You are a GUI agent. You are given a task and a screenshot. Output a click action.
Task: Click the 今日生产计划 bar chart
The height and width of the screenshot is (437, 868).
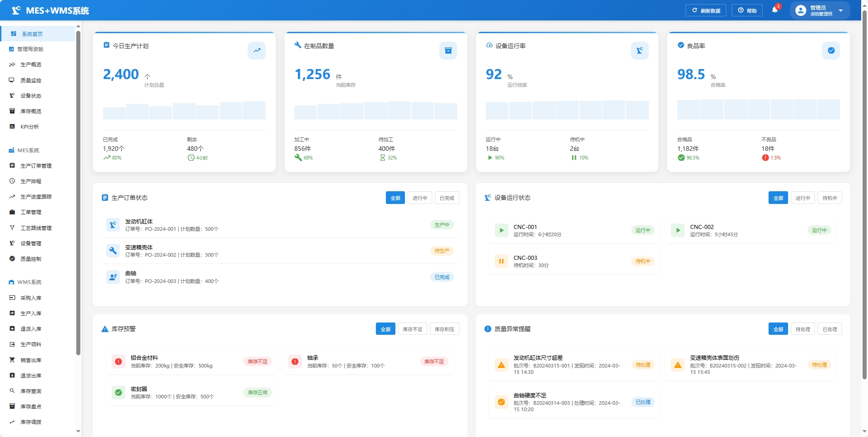pos(184,111)
